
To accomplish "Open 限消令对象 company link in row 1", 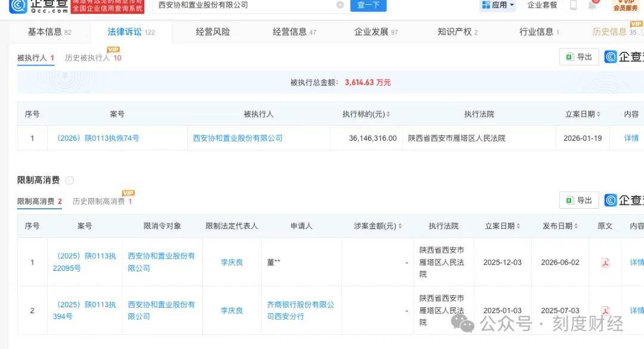I will pos(162,262).
